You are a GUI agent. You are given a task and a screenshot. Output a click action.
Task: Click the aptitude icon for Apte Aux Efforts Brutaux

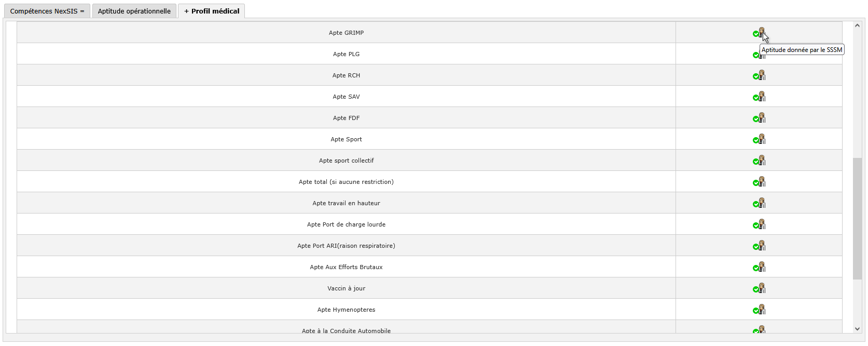[x=759, y=267]
